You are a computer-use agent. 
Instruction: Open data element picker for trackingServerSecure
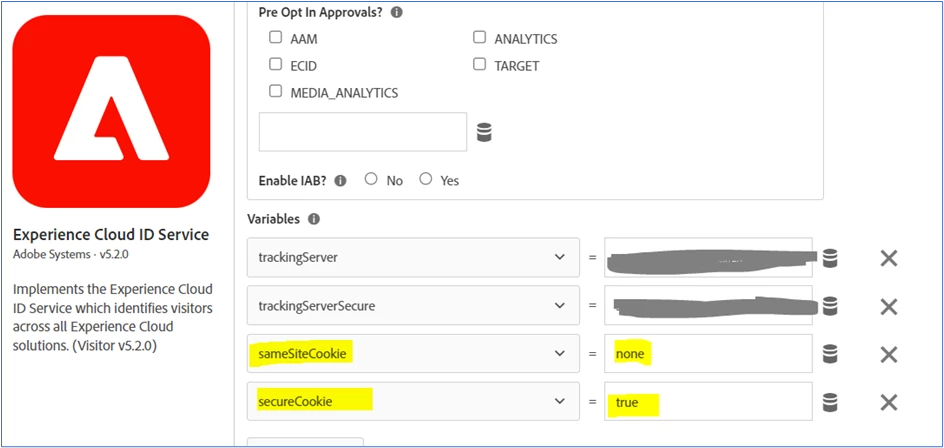830,306
